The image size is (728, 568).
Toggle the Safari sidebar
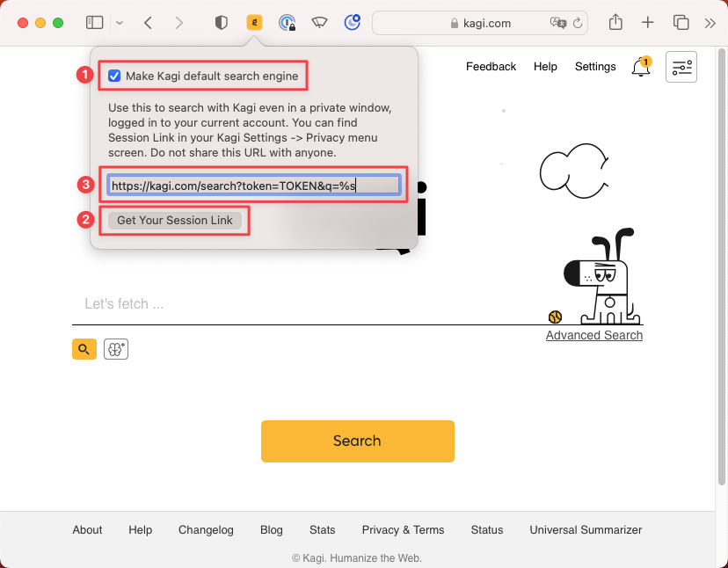click(94, 23)
